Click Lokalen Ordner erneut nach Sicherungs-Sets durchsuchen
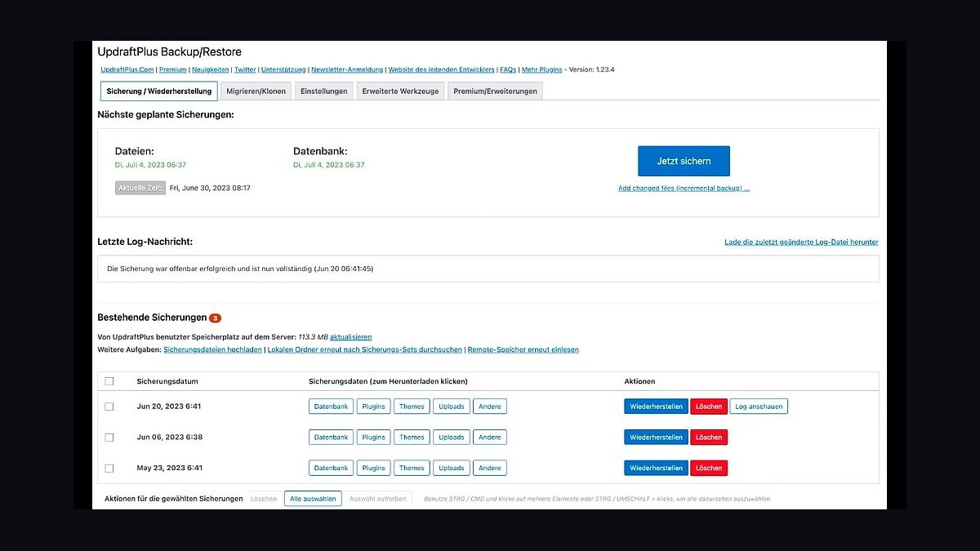Screen dimensions: 980x551 [364, 349]
